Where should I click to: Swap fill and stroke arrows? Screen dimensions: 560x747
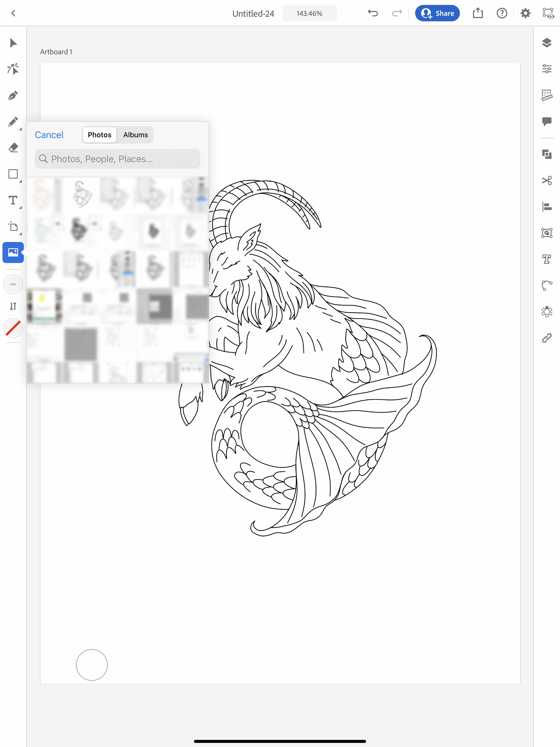coord(13,306)
